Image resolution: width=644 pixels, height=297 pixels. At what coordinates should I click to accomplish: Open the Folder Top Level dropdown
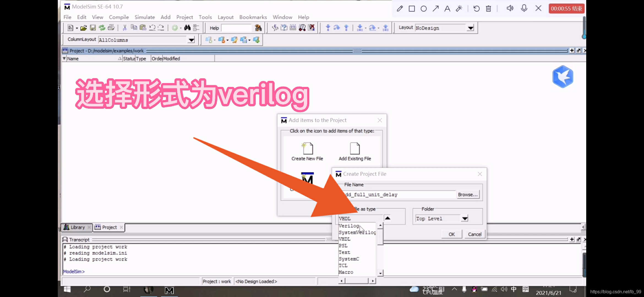click(465, 219)
